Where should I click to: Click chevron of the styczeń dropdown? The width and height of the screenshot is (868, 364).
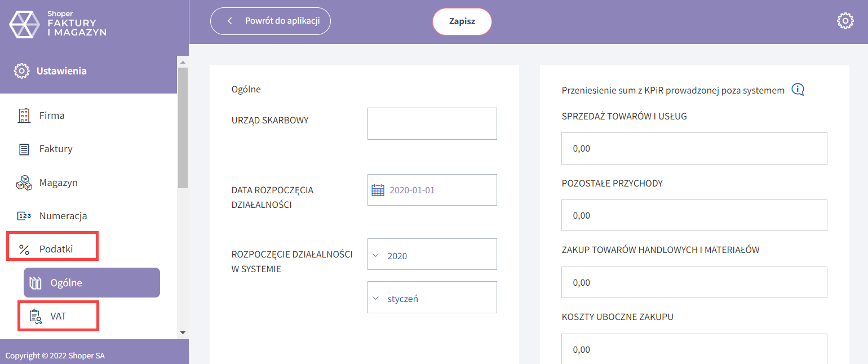tap(377, 298)
